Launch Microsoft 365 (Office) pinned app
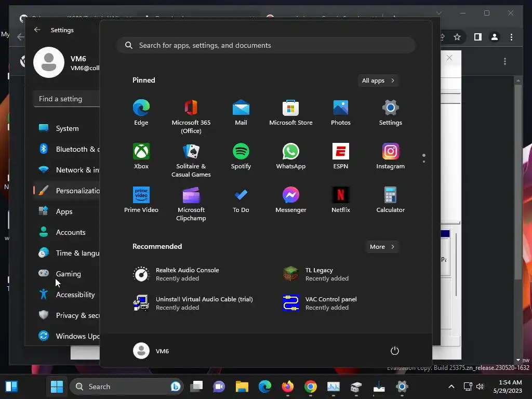 [191, 117]
